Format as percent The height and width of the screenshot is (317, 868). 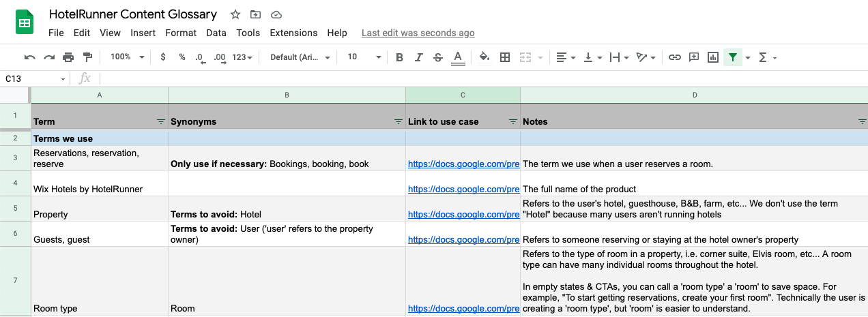tap(182, 57)
